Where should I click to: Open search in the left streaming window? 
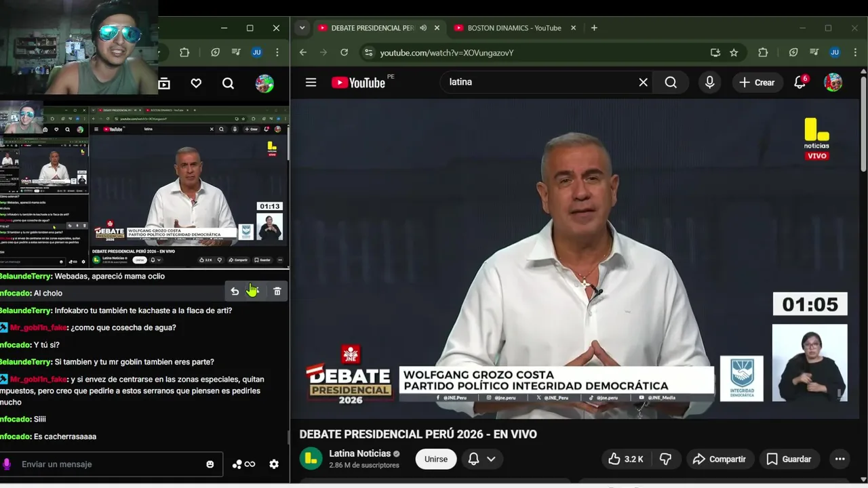tap(228, 83)
